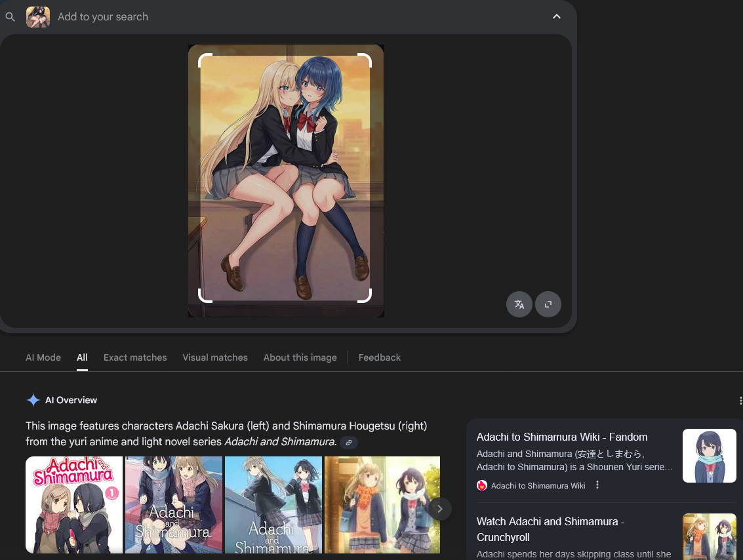This screenshot has width=743, height=560.
Task: Open Adachi and Shimamura volume 1 cover thumbnail
Action: pos(74,505)
